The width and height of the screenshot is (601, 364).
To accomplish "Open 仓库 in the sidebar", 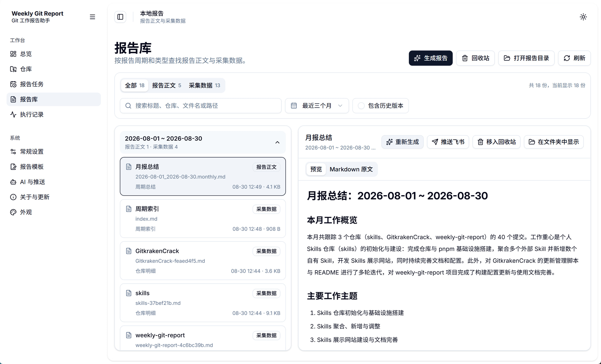I will 54,69.
